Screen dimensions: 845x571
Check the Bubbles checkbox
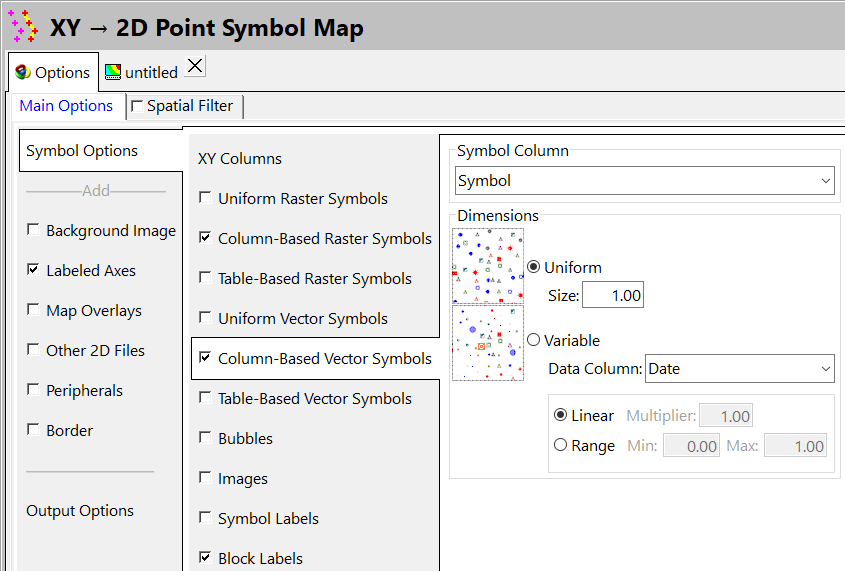205,439
